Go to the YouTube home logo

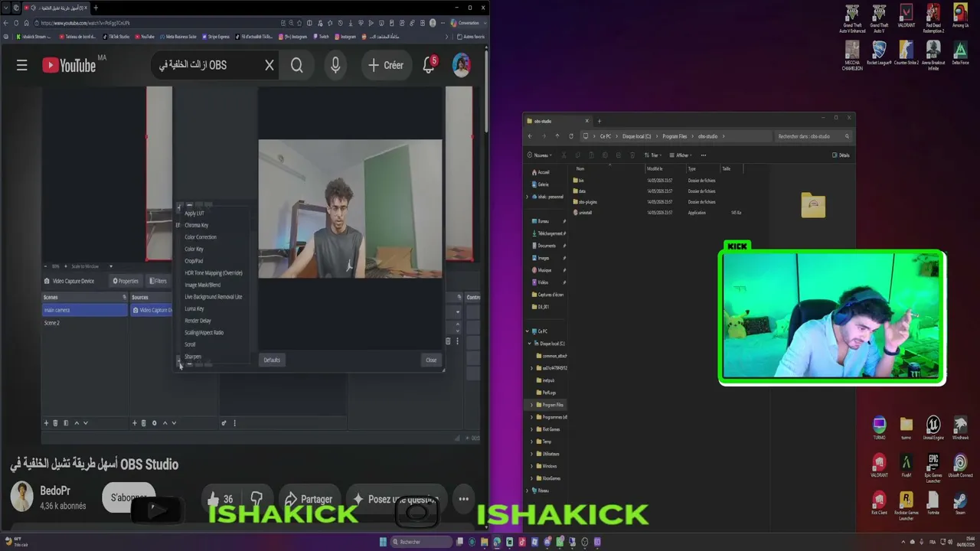[70, 66]
